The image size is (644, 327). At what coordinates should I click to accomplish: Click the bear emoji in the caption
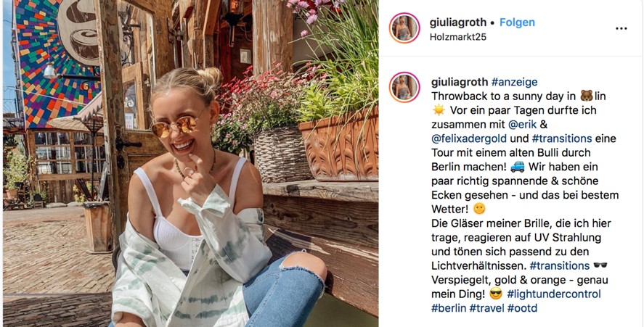[x=587, y=96]
